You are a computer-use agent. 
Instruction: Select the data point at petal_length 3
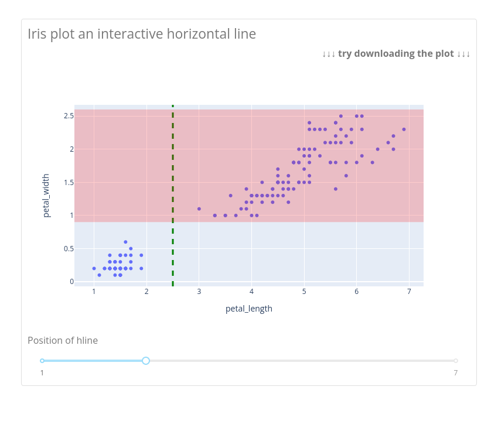click(x=199, y=209)
